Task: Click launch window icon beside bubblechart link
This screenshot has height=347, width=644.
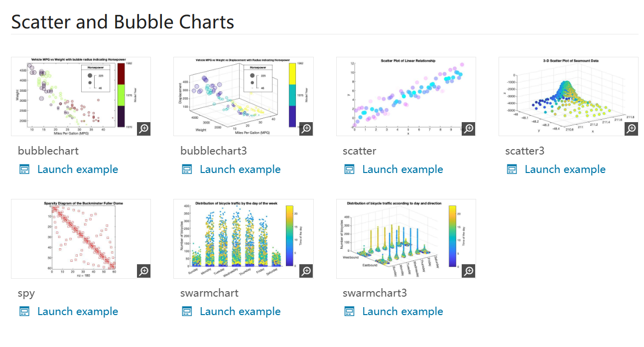Action: pyautogui.click(x=24, y=170)
